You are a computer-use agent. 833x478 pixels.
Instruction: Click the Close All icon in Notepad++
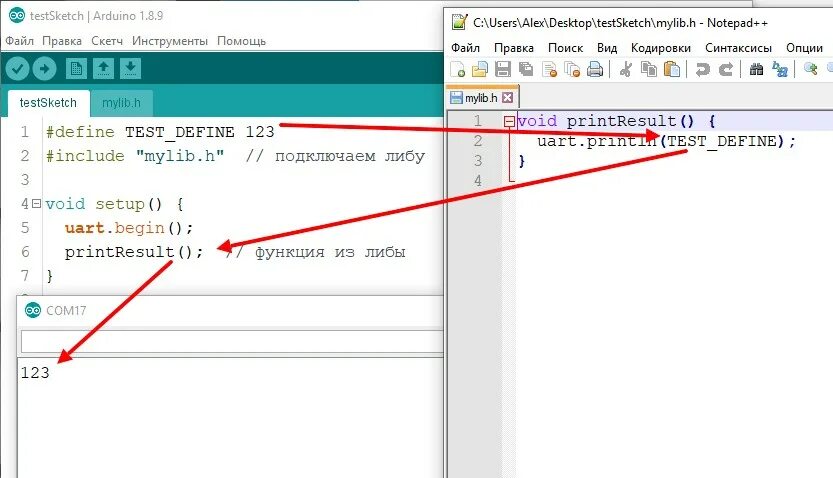[x=572, y=69]
